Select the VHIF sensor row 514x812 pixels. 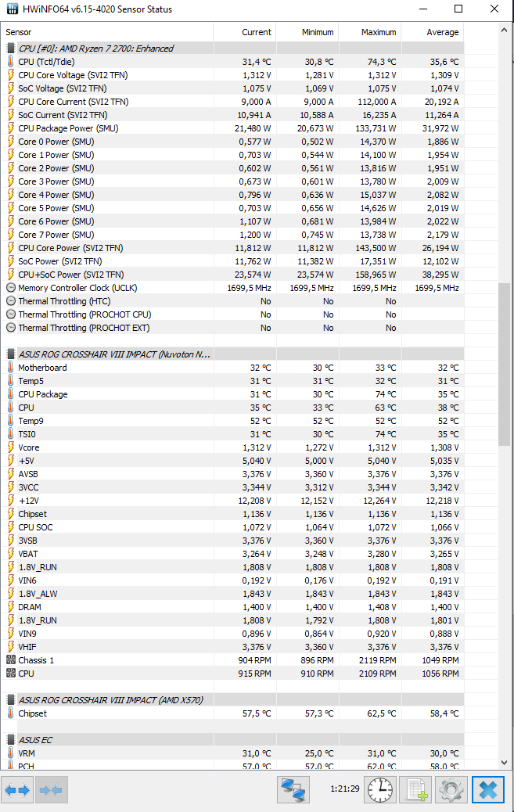232,647
